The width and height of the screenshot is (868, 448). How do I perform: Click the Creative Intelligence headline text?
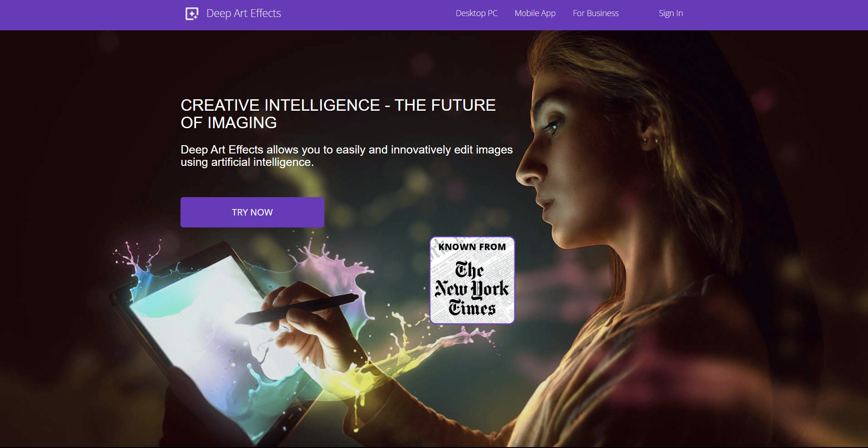click(x=338, y=114)
